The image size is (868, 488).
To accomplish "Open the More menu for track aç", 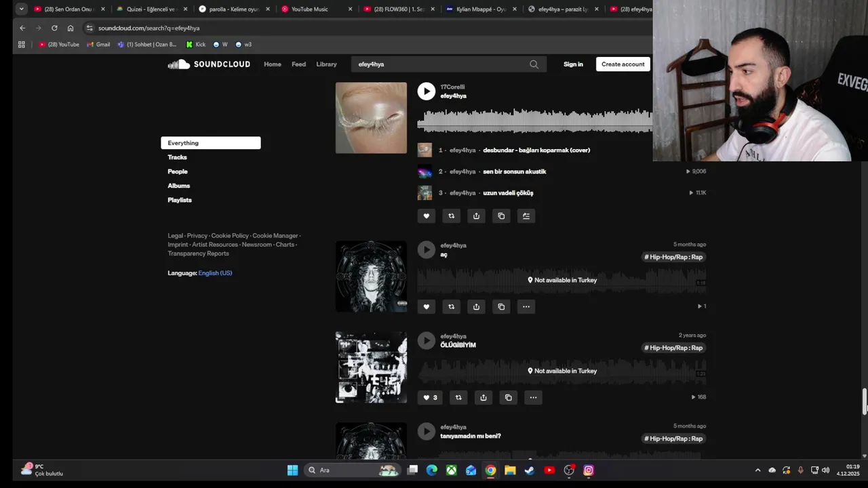I will coord(526,307).
